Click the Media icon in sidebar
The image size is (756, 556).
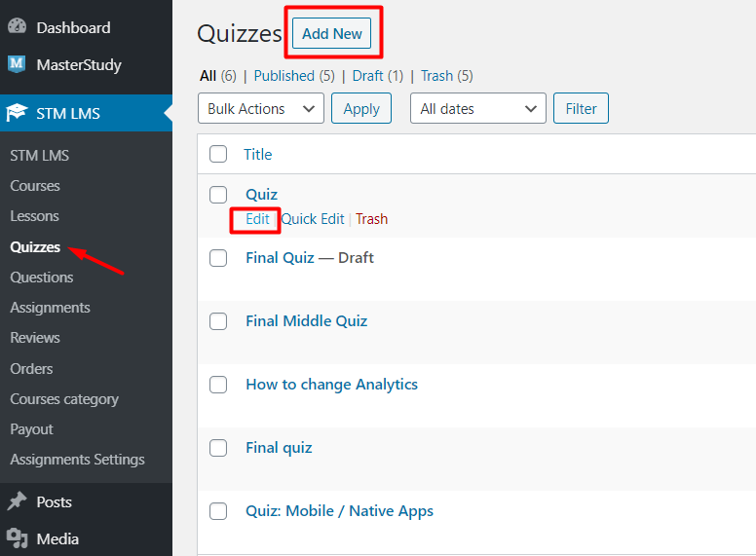click(17, 538)
